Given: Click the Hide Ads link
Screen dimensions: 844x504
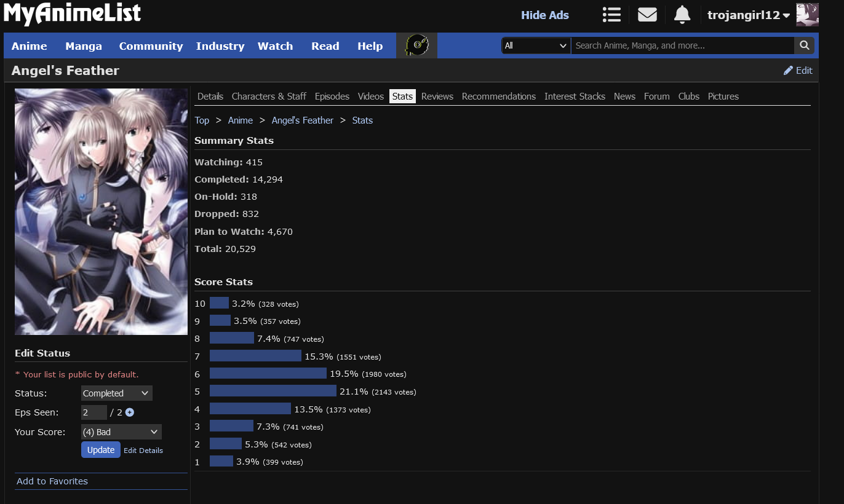Looking at the screenshot, I should coord(545,15).
